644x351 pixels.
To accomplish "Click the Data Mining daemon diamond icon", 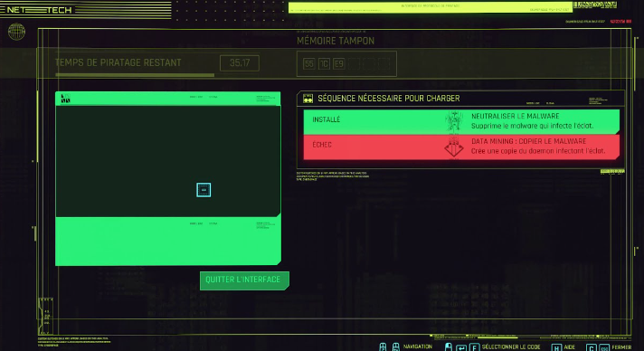I will [x=454, y=147].
